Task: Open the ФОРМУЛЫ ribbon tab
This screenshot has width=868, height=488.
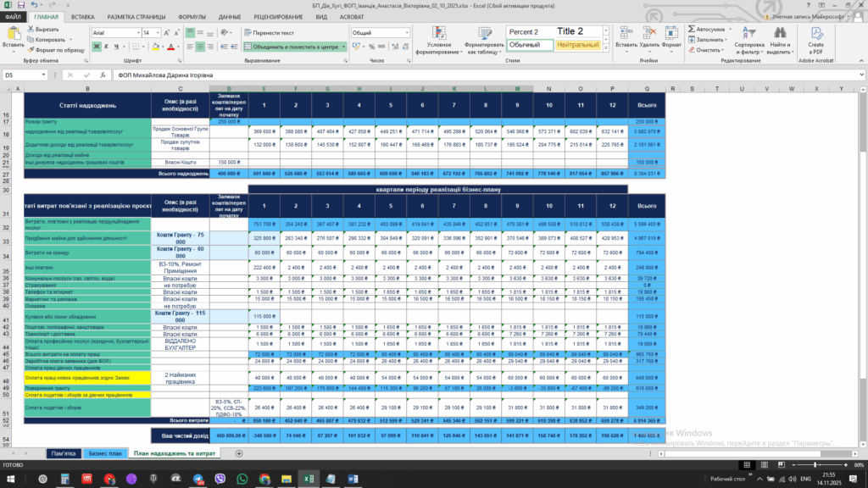Action: (x=192, y=16)
